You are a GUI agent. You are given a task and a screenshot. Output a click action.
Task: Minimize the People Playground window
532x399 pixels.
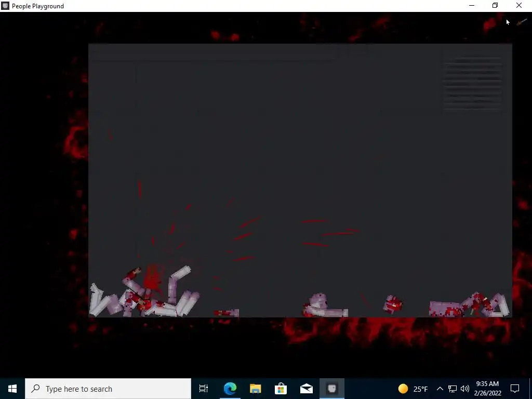pos(472,6)
